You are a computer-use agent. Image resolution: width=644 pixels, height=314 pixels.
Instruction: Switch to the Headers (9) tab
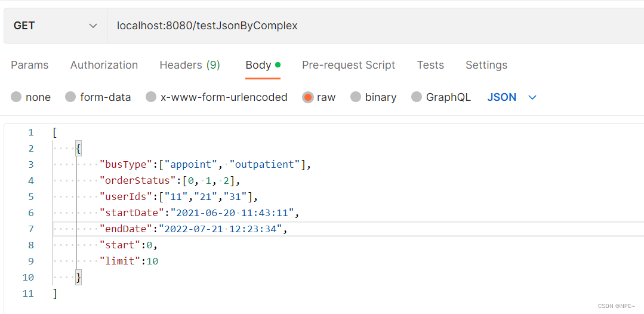tap(190, 65)
